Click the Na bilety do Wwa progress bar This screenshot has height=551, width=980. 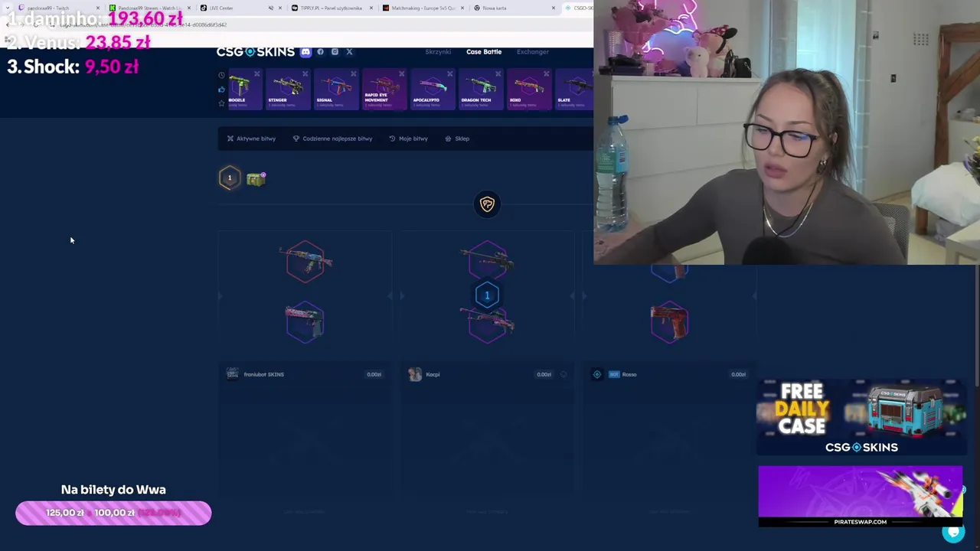click(113, 513)
